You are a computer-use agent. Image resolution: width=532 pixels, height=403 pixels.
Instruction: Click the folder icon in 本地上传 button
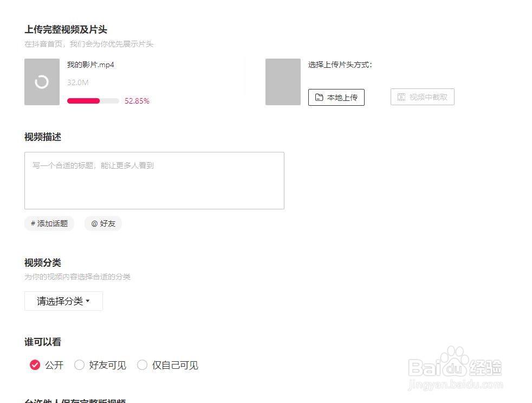coord(319,98)
